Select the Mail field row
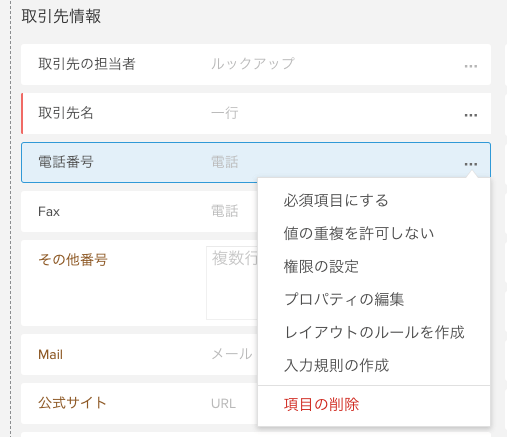Screen dimensions: 507x437 pos(139,354)
